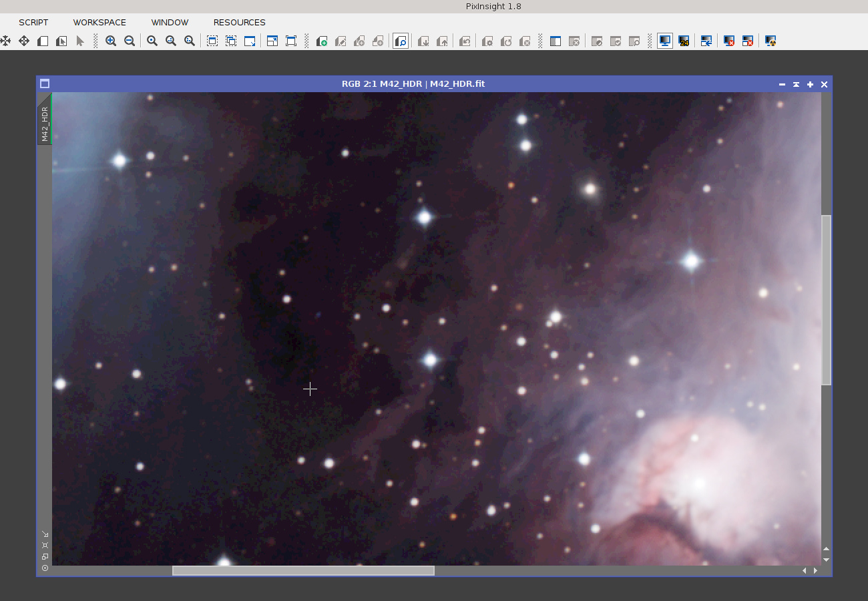The width and height of the screenshot is (868, 601).
Task: Click the window icon with up-right arrow
Action: [x=272, y=41]
